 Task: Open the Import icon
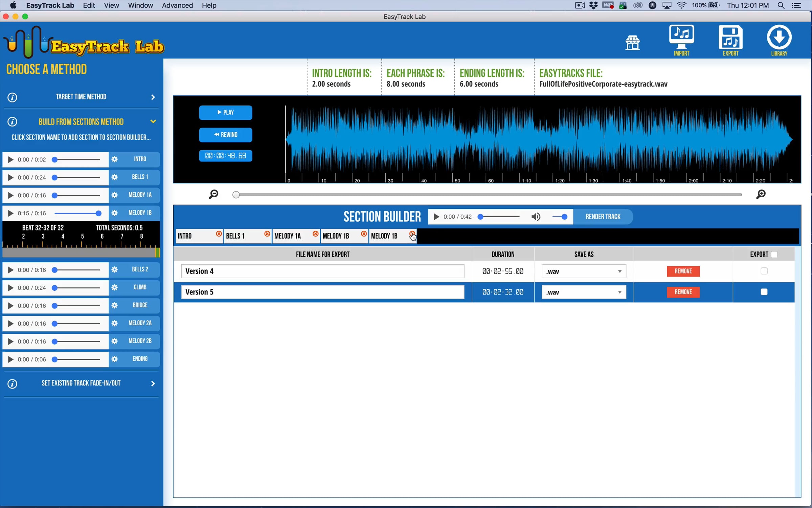[681, 40]
